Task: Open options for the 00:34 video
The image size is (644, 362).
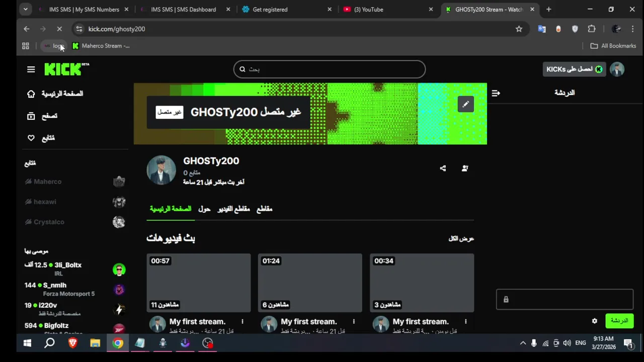Action: pyautogui.click(x=465, y=322)
